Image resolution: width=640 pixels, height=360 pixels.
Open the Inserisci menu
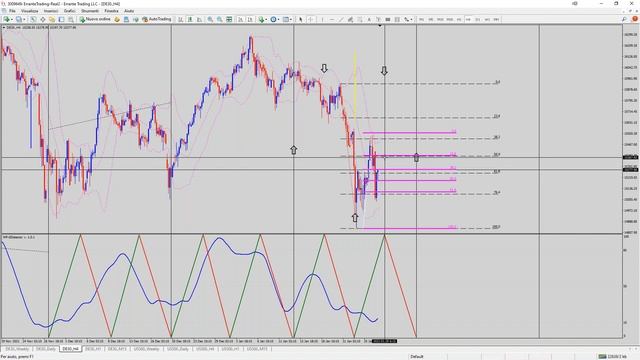51,11
